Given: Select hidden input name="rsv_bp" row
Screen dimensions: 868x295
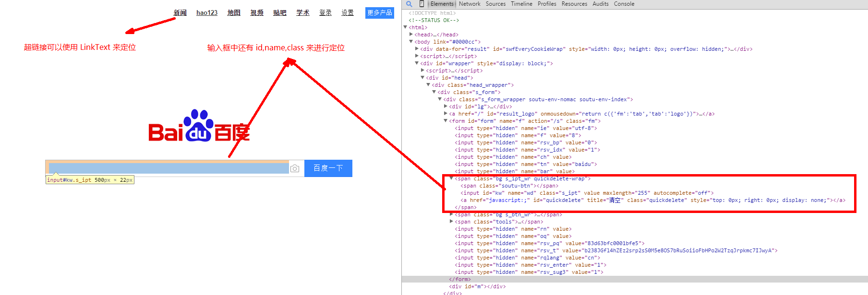Looking at the screenshot, I should tap(526, 142).
